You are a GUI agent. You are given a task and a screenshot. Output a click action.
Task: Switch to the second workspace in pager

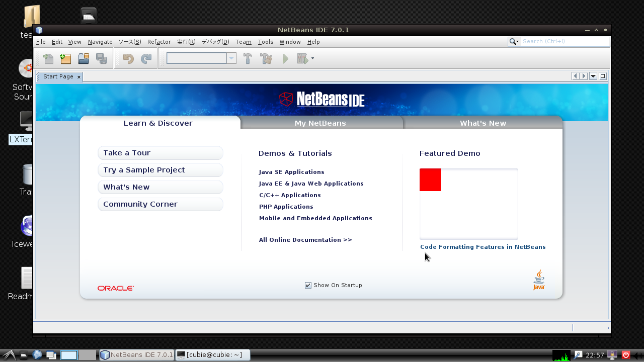tap(87, 355)
